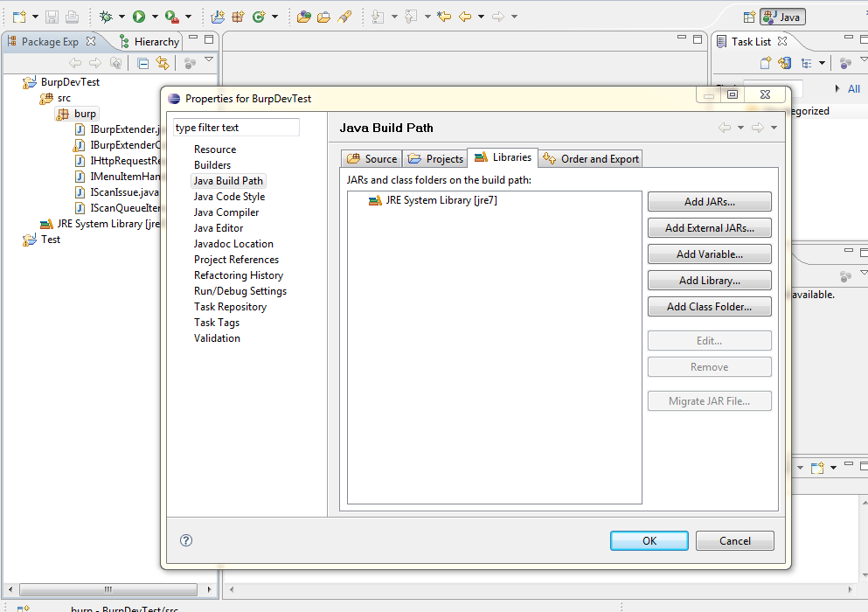Click the New Java Package icon

pyautogui.click(x=238, y=17)
